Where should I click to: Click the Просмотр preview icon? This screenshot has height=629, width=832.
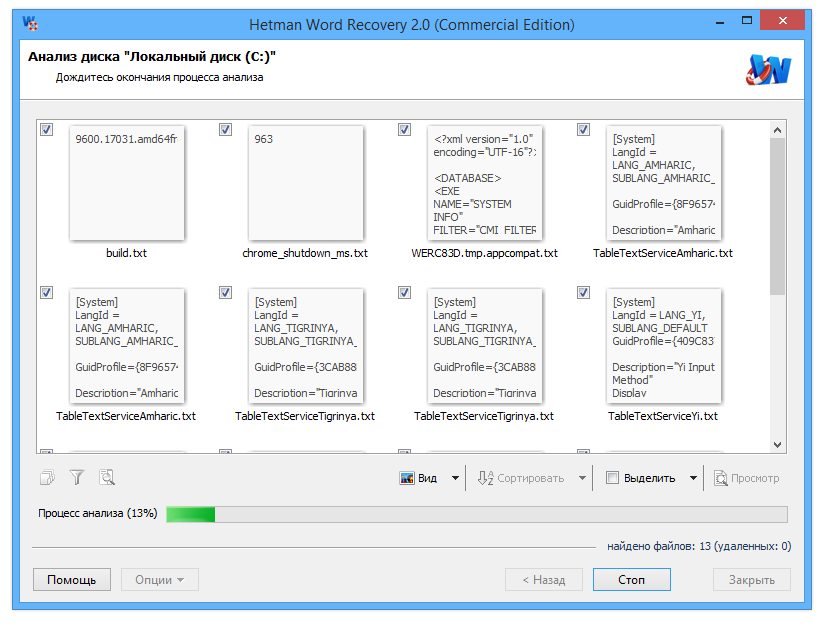tap(721, 478)
